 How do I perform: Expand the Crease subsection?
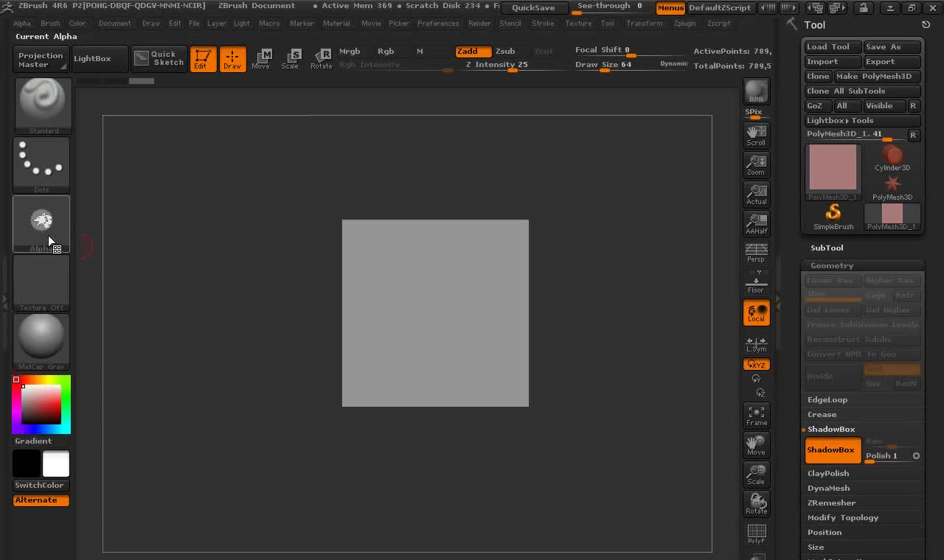click(x=822, y=414)
